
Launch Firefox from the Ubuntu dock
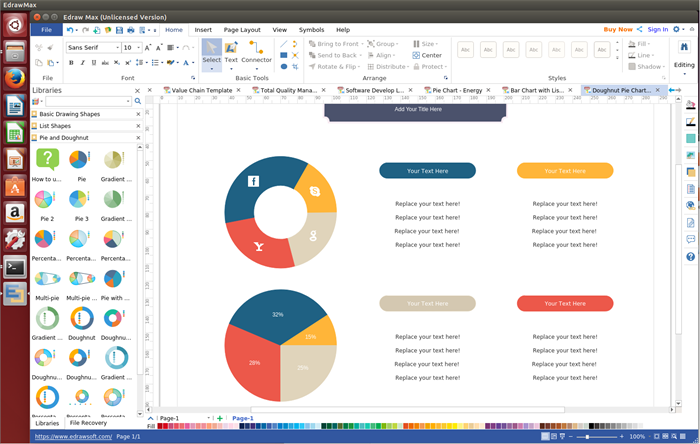(x=15, y=78)
